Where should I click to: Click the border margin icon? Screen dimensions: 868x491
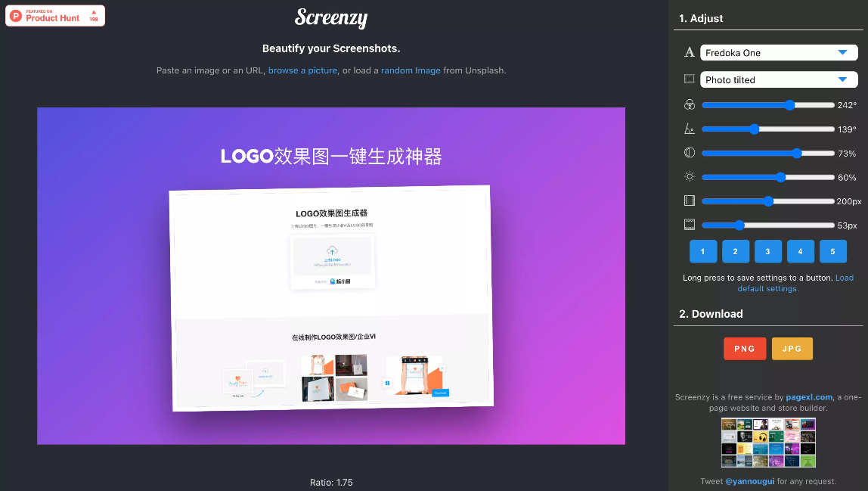[689, 224]
